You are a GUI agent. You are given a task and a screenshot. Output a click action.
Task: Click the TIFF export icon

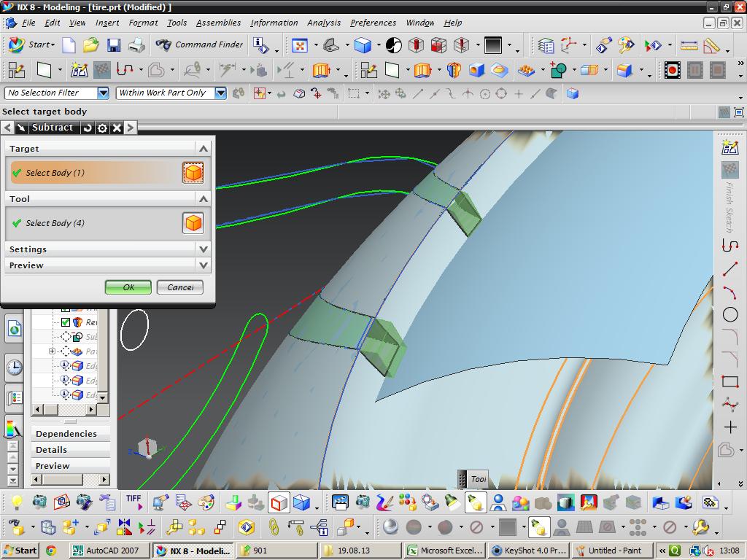tap(134, 502)
